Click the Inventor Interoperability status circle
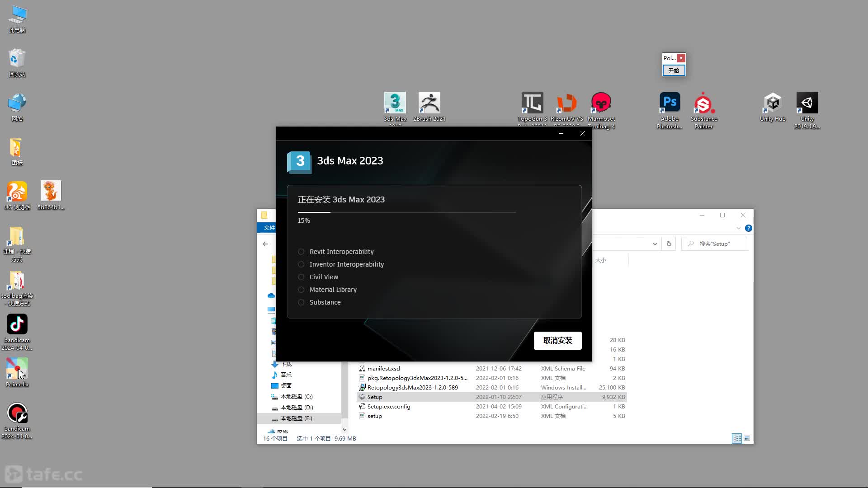Image resolution: width=868 pixels, height=488 pixels. (301, 264)
